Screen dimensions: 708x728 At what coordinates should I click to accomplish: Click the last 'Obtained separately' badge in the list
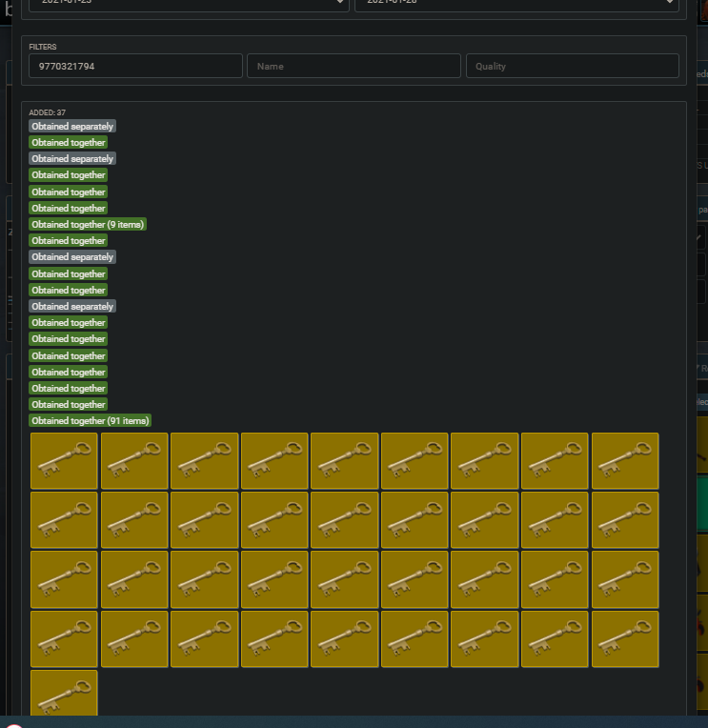pos(72,307)
